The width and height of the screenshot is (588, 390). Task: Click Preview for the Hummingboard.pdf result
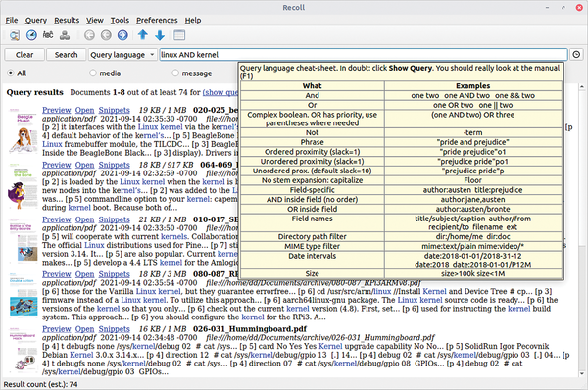[57, 329]
